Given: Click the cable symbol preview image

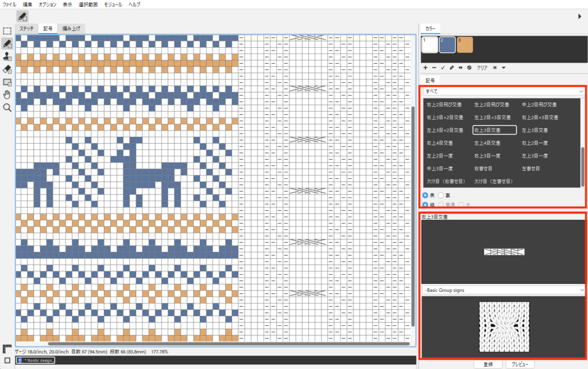Looking at the screenshot, I should point(504,252).
